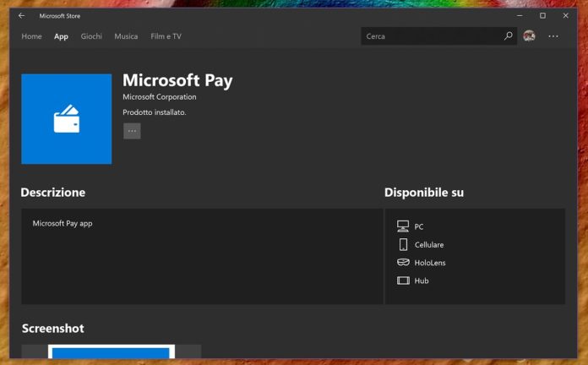Focus the Cerca search field
Image resolution: width=588 pixels, height=365 pixels.
tap(431, 36)
